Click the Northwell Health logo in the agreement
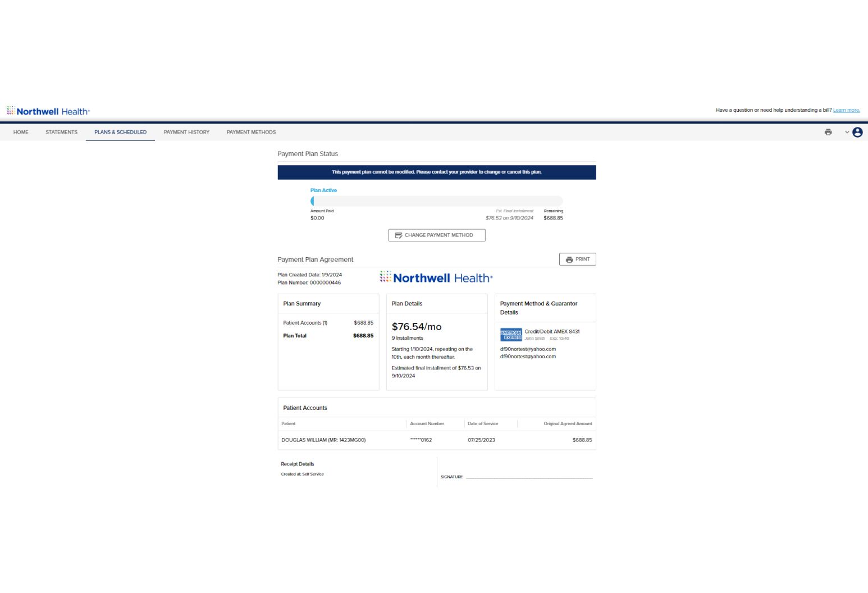868x593 pixels. [x=437, y=277]
